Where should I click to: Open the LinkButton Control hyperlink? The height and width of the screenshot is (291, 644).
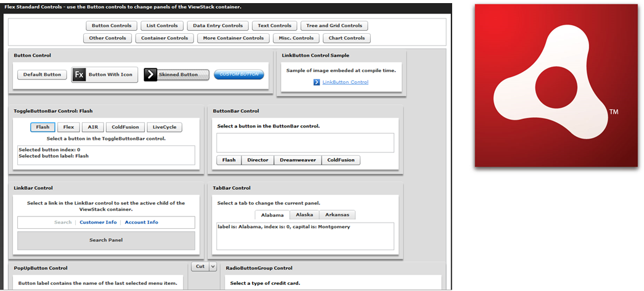345,82
